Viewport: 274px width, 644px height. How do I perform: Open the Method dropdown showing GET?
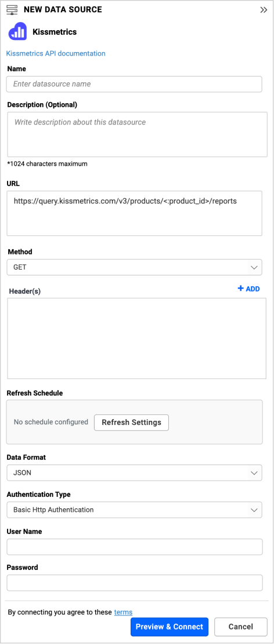134,267
